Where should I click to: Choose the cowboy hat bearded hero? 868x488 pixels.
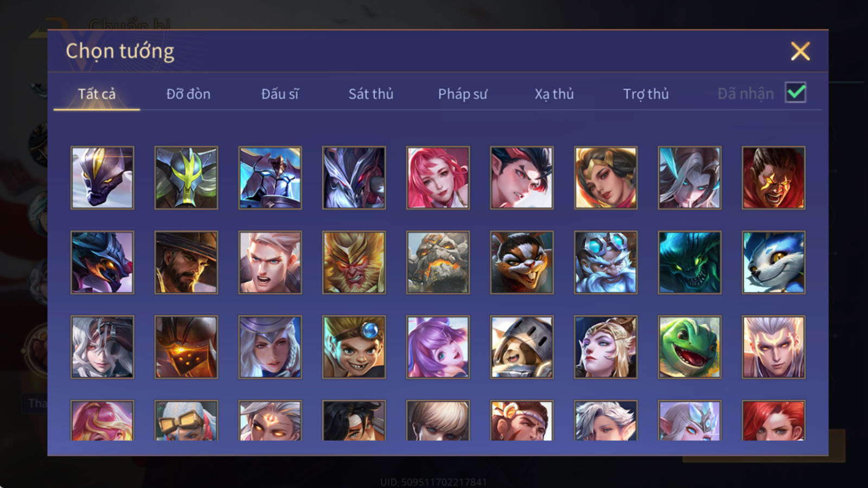[186, 262]
